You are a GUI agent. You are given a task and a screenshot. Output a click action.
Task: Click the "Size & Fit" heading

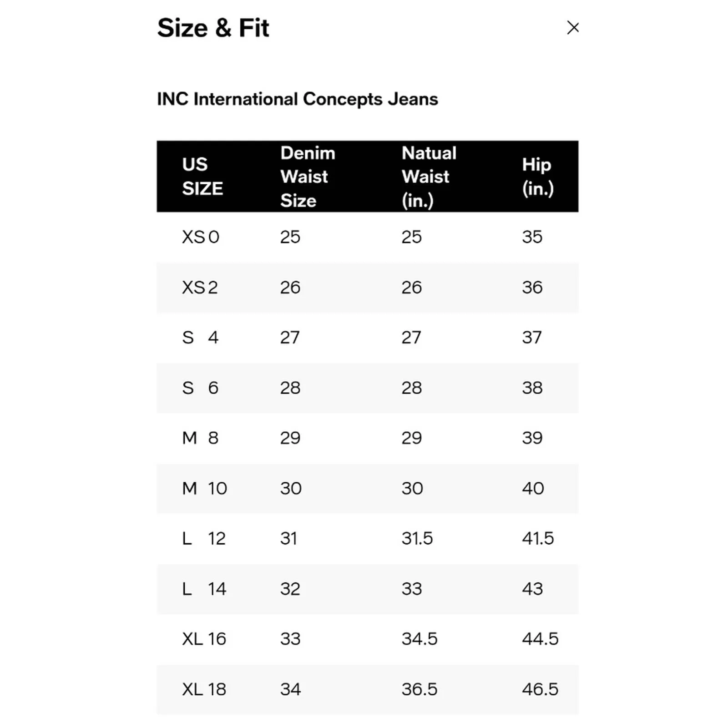point(213,28)
